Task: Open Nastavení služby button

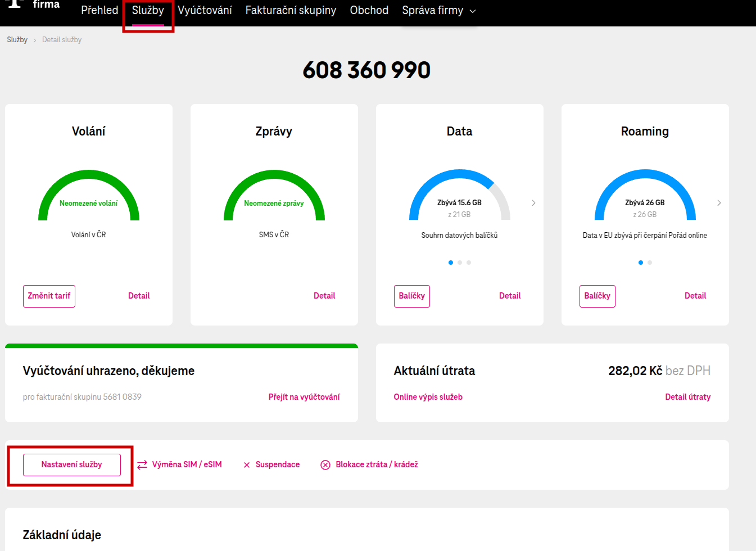Action: tap(72, 465)
